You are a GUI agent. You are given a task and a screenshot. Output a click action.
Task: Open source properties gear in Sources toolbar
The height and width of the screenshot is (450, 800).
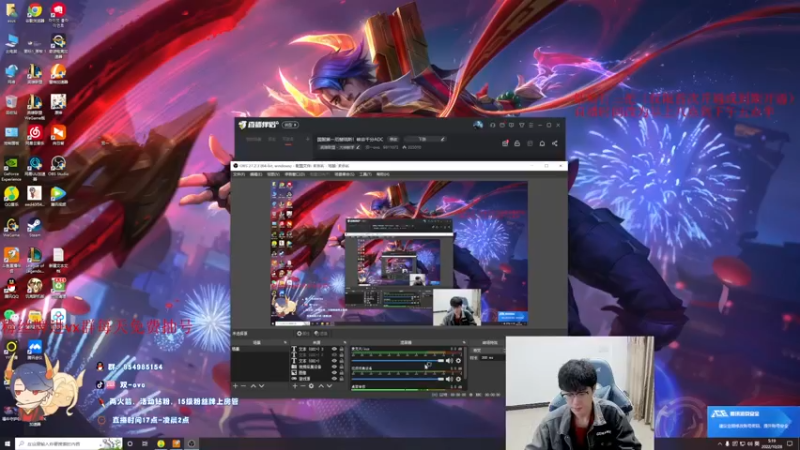pyautogui.click(x=311, y=386)
